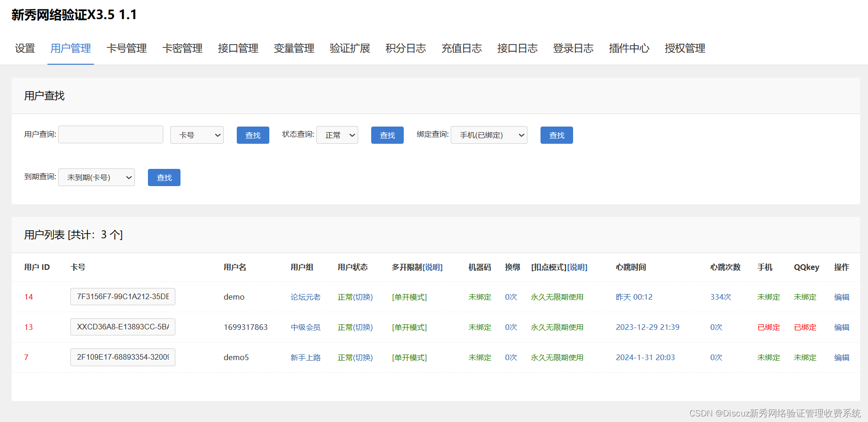Select the 变量管理 tab
Screen dimensions: 868x422
(x=294, y=48)
